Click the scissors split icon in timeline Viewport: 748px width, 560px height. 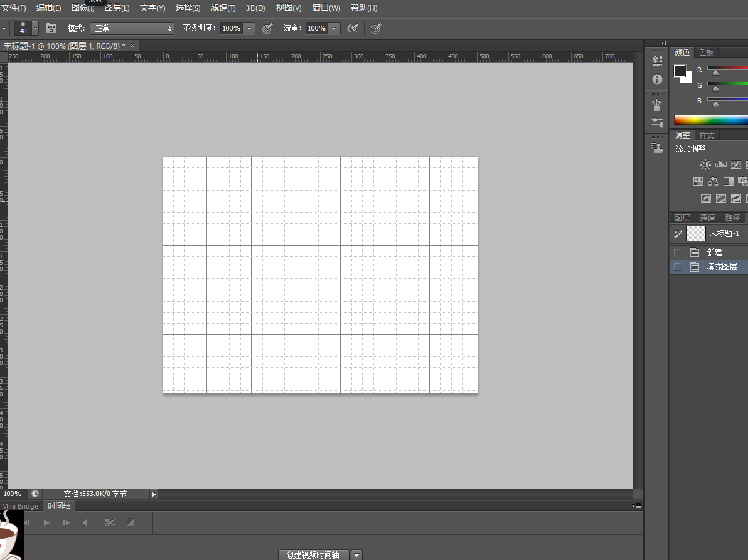tap(110, 522)
